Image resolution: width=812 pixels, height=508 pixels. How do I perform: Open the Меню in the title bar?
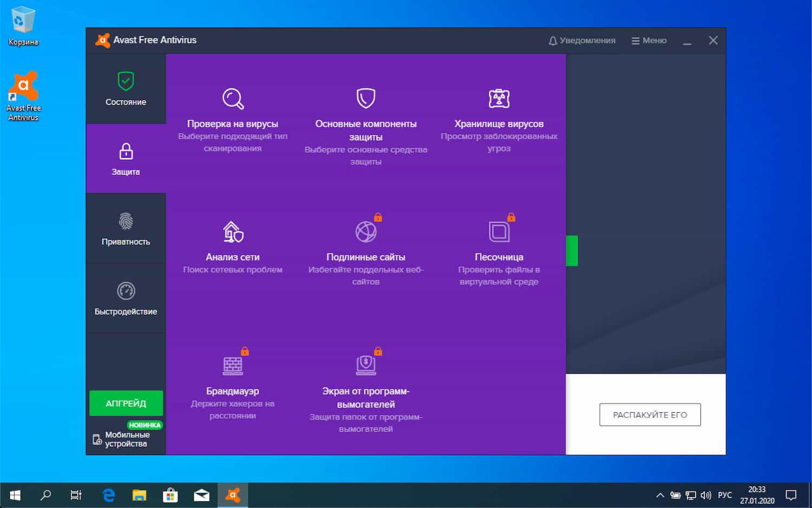point(649,40)
